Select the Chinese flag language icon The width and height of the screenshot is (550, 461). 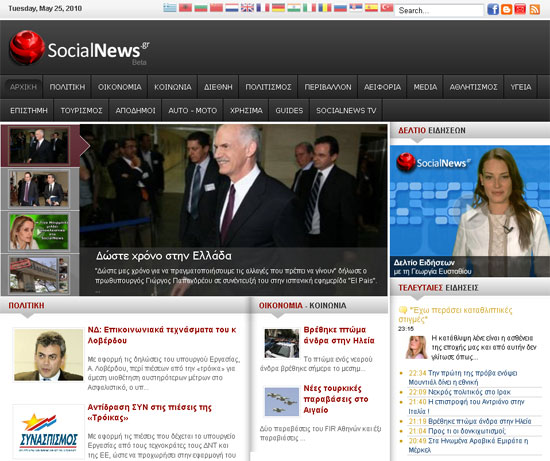coord(216,8)
